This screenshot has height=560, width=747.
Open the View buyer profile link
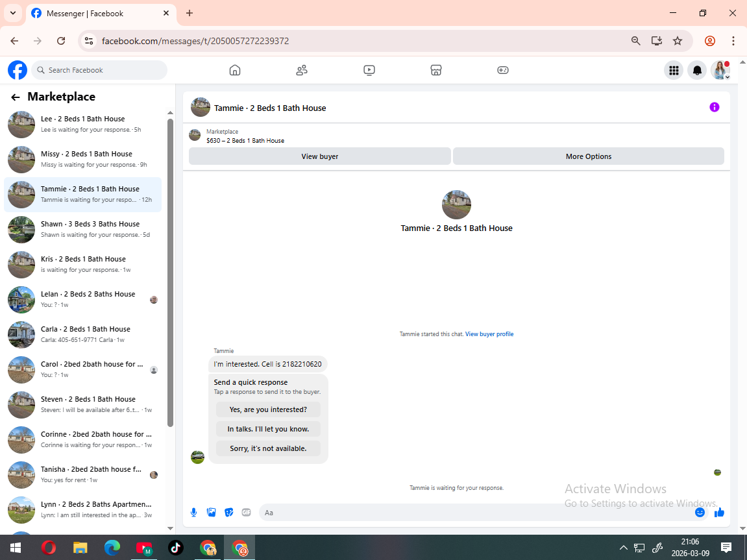[x=489, y=334]
